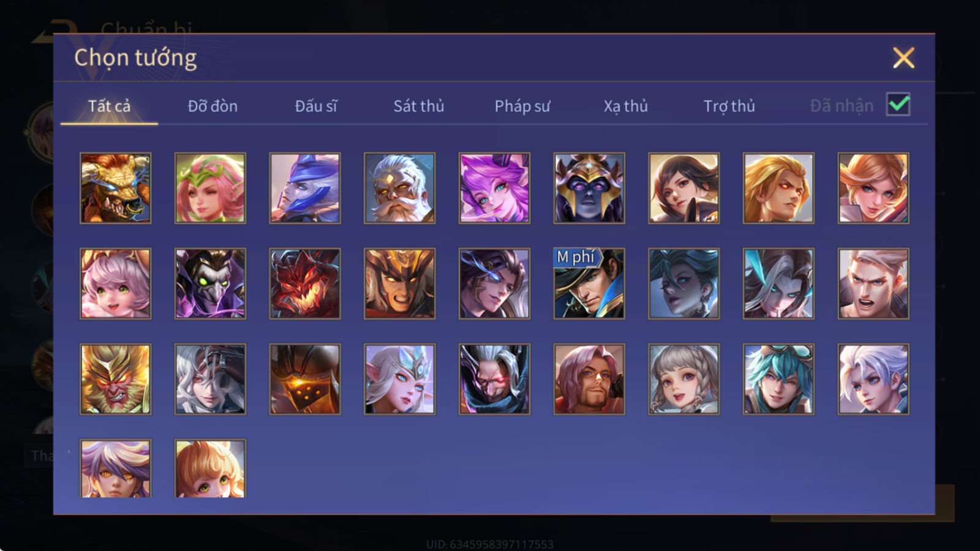Choose the white-bearded old warrior hero
The width and height of the screenshot is (980, 551).
click(x=400, y=188)
